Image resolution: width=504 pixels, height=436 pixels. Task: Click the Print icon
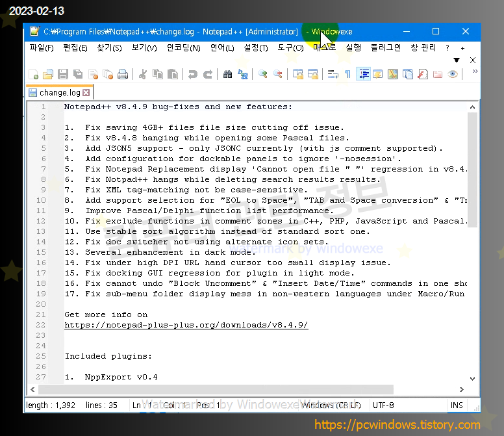(123, 74)
